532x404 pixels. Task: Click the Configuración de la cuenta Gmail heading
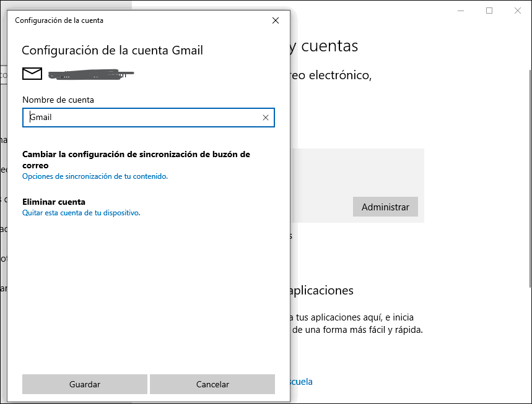[112, 51]
